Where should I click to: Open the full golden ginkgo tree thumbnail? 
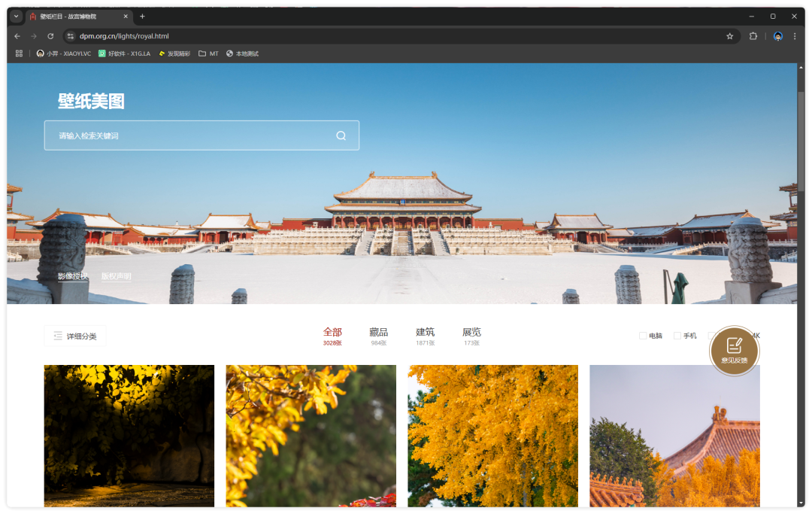coord(492,436)
